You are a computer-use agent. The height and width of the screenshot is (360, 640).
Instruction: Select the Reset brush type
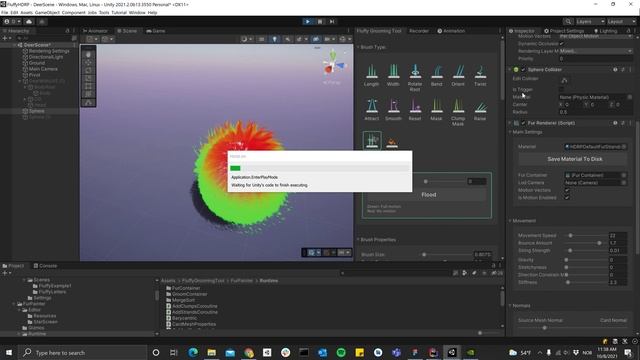415,109
